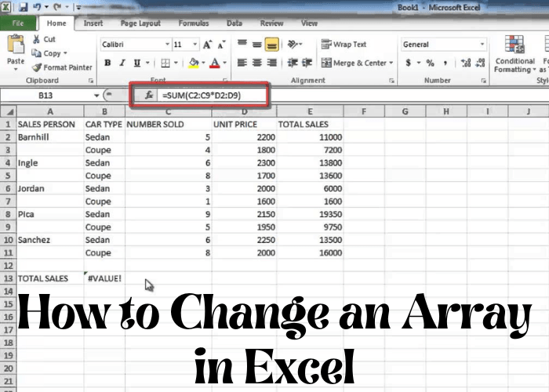Viewport: 549px width, 392px height.
Task: Switch to the Insert tab
Action: [x=93, y=24]
